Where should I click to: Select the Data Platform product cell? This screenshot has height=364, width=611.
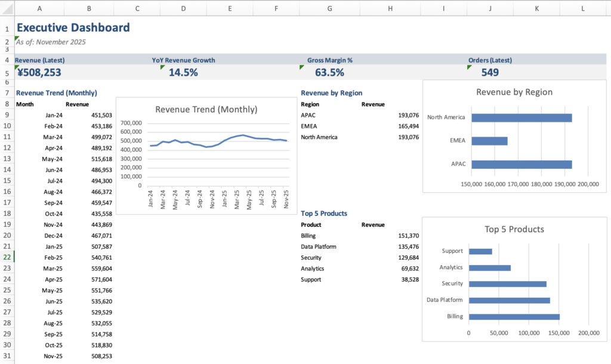tap(319, 246)
